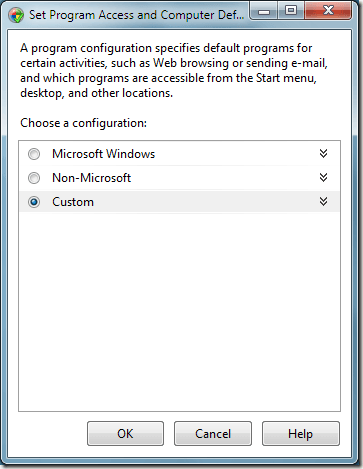
Task: Click the 'Custom' label text
Action: (x=73, y=202)
